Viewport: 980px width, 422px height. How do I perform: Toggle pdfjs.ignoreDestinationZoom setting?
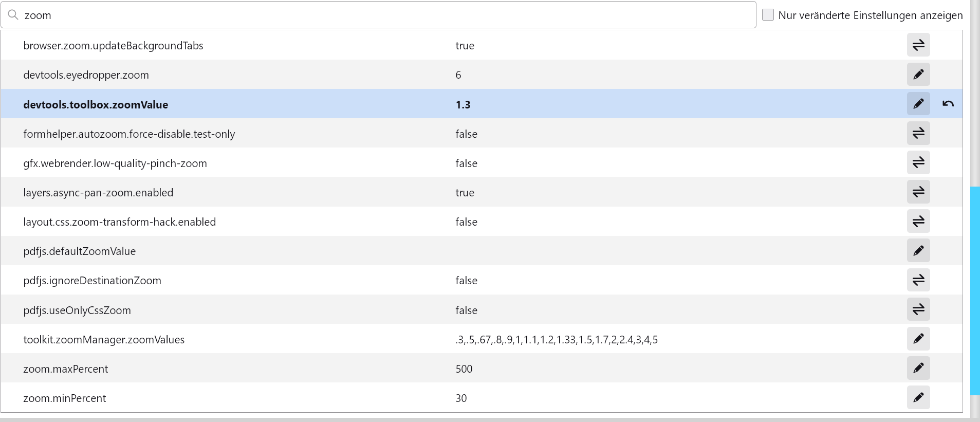tap(918, 280)
